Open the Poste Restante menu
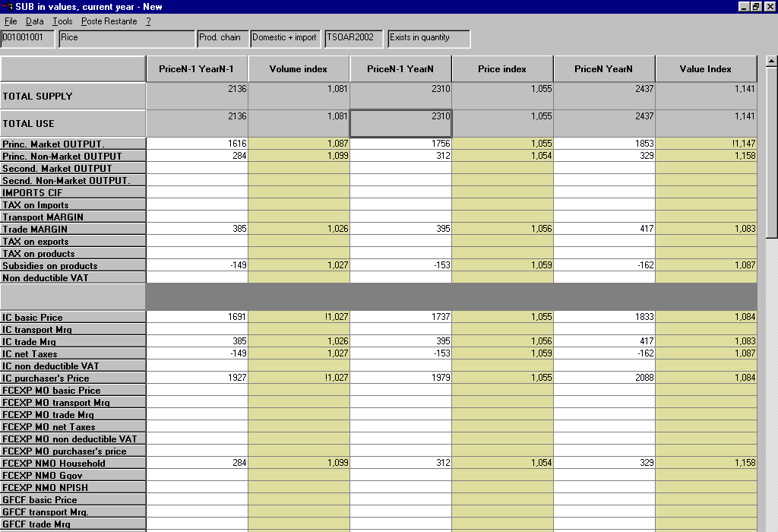778x532 pixels. (109, 21)
